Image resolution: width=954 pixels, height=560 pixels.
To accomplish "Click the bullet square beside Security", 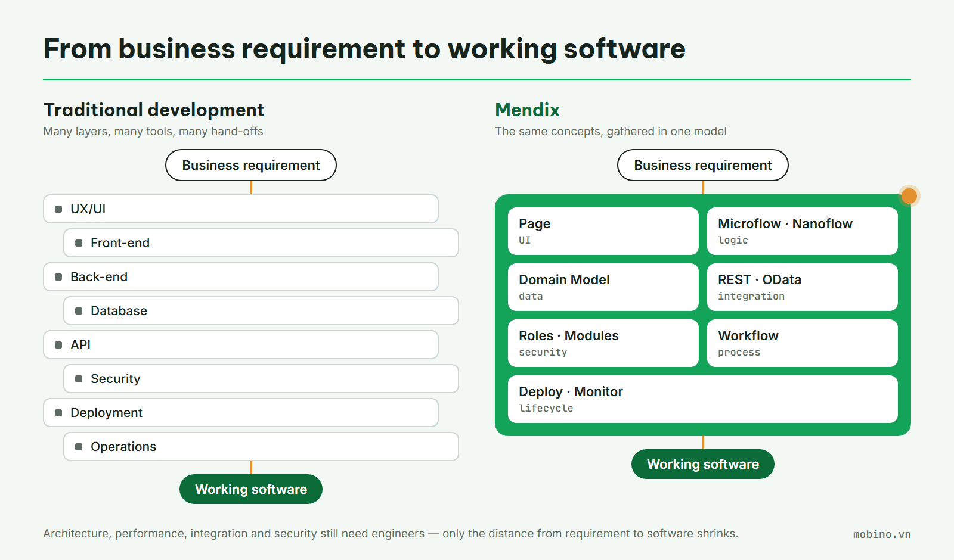I will coord(79,379).
